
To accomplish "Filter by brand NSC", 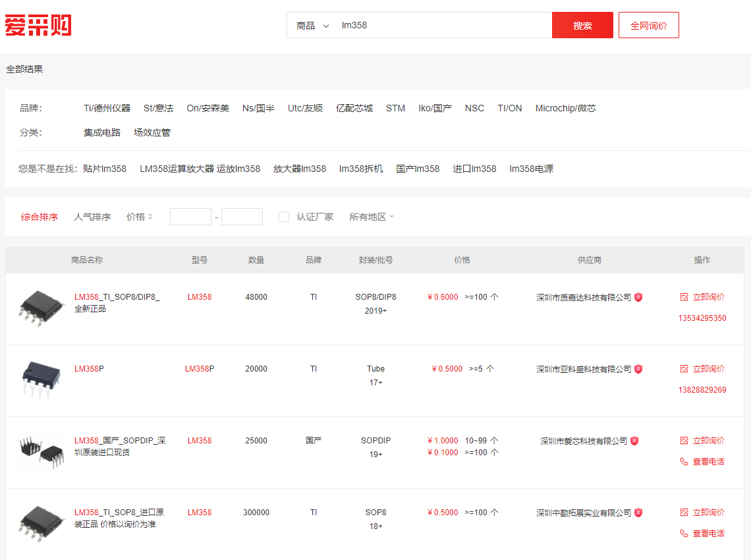I will pyautogui.click(x=474, y=108).
